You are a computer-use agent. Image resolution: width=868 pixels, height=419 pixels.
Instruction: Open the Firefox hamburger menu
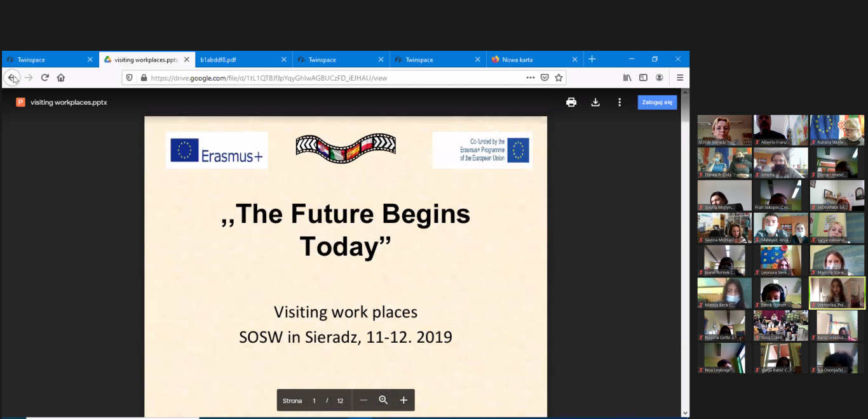click(679, 77)
